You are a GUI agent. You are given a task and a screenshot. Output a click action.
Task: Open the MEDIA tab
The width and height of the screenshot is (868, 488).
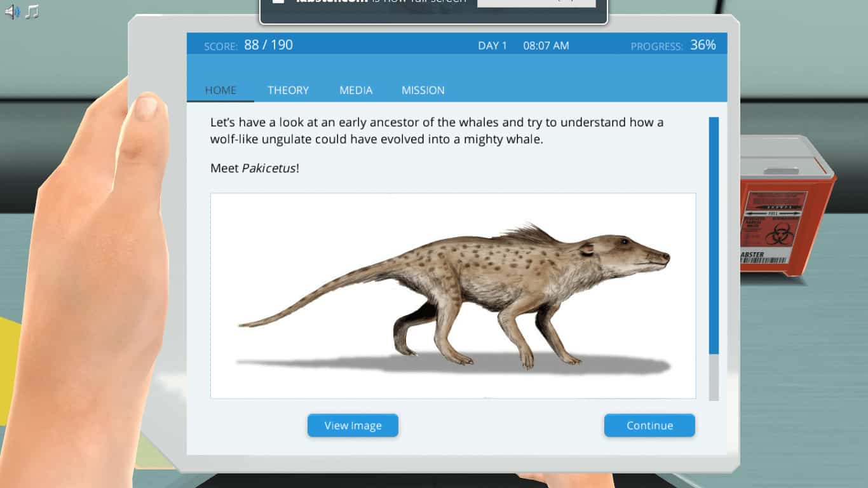click(x=355, y=90)
